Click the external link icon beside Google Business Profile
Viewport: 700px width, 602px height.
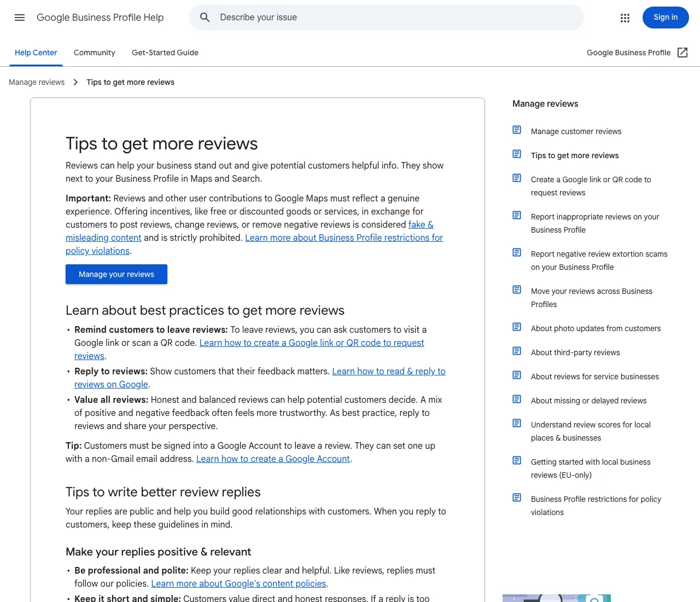(682, 53)
